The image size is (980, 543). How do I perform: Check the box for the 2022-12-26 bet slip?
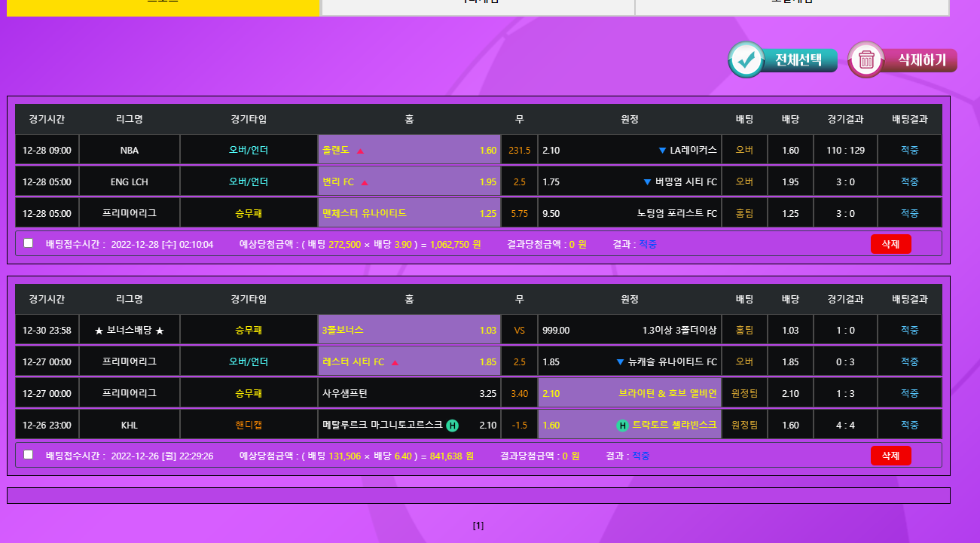coord(29,455)
